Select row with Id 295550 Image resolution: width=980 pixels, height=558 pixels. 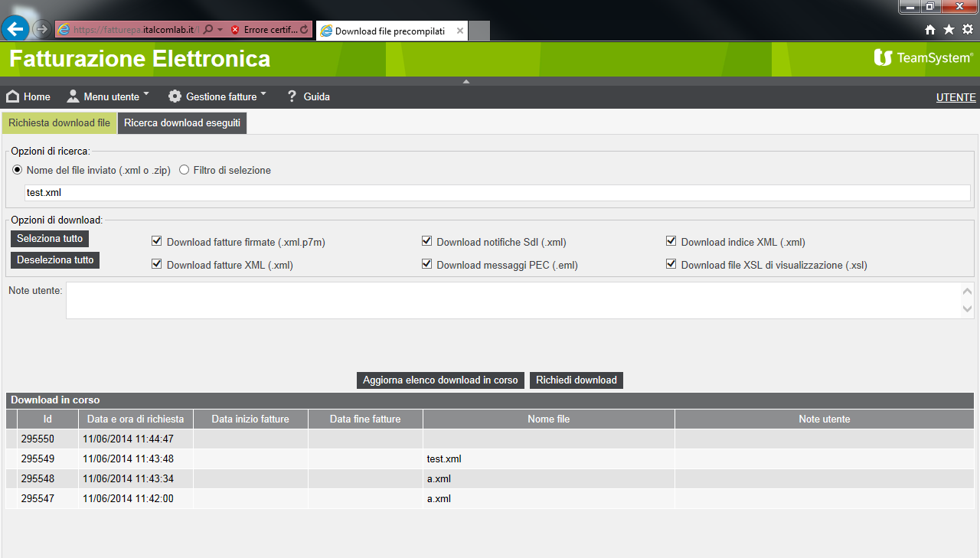[x=490, y=439]
